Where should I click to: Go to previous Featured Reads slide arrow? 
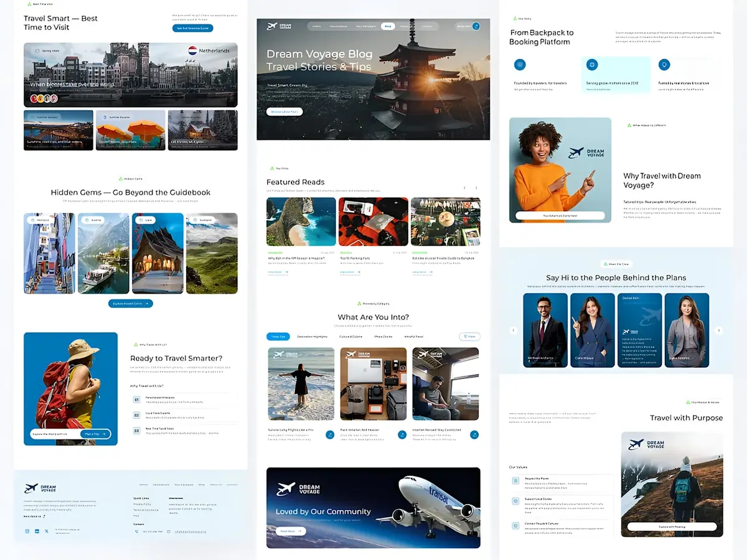[x=464, y=187]
